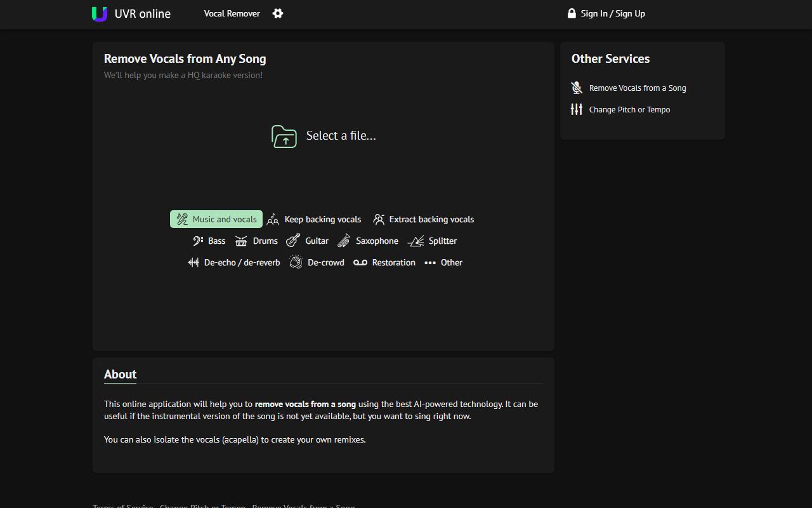This screenshot has height=508, width=812.
Task: Choose the Bass separation option
Action: coord(209,241)
